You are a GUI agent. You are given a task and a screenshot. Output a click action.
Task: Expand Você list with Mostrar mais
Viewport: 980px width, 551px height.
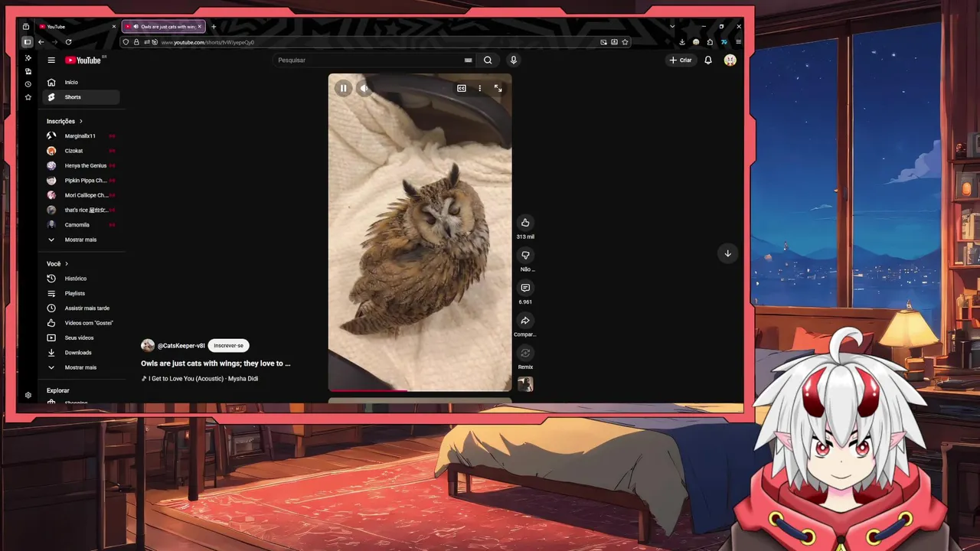tap(81, 367)
